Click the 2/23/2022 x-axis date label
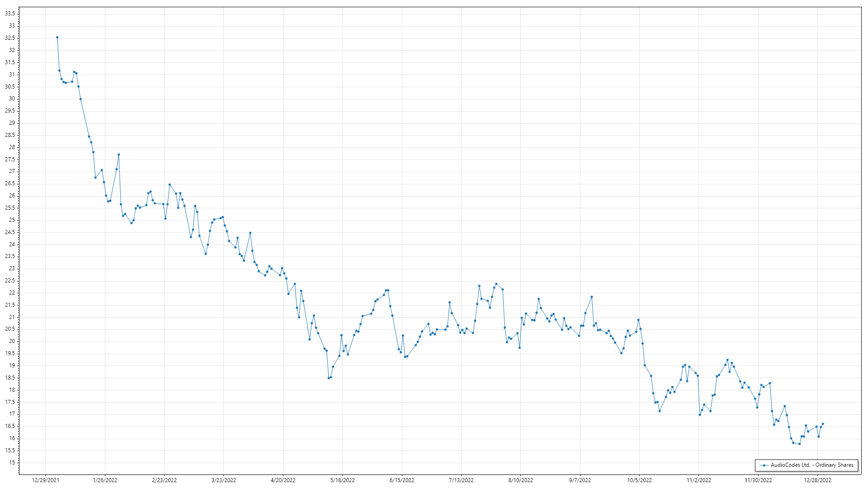The image size is (868, 488). (164, 480)
